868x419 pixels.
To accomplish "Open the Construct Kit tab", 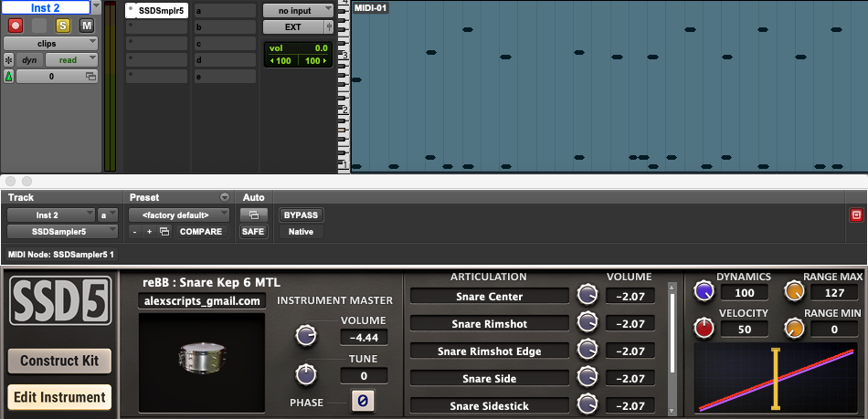I will [x=59, y=361].
